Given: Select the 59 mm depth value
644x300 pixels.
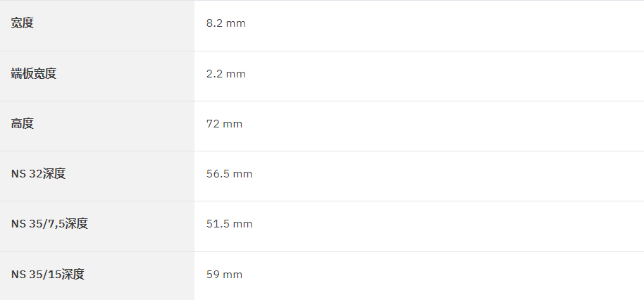Looking at the screenshot, I should click(224, 275).
